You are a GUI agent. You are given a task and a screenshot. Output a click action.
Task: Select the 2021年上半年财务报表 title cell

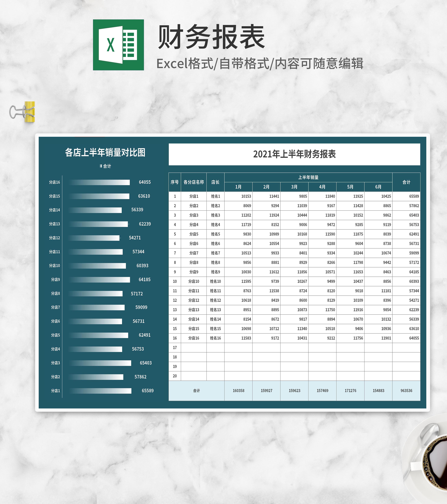pos(294,154)
